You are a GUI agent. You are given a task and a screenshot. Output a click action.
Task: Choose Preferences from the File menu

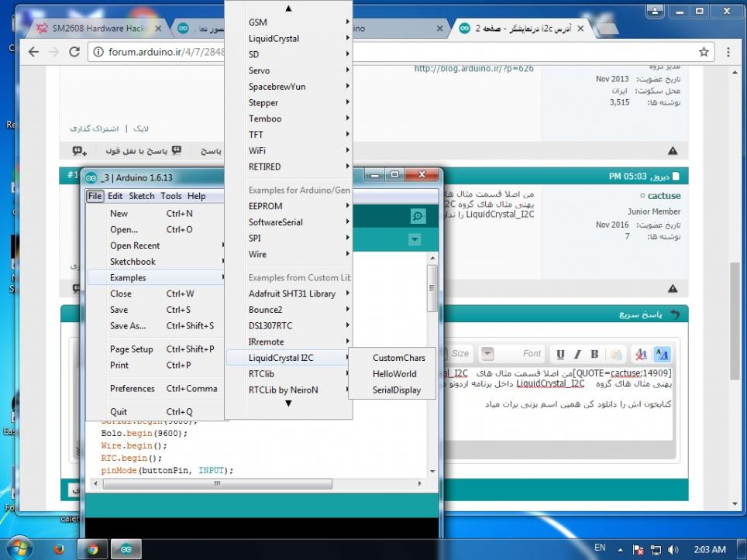click(132, 389)
